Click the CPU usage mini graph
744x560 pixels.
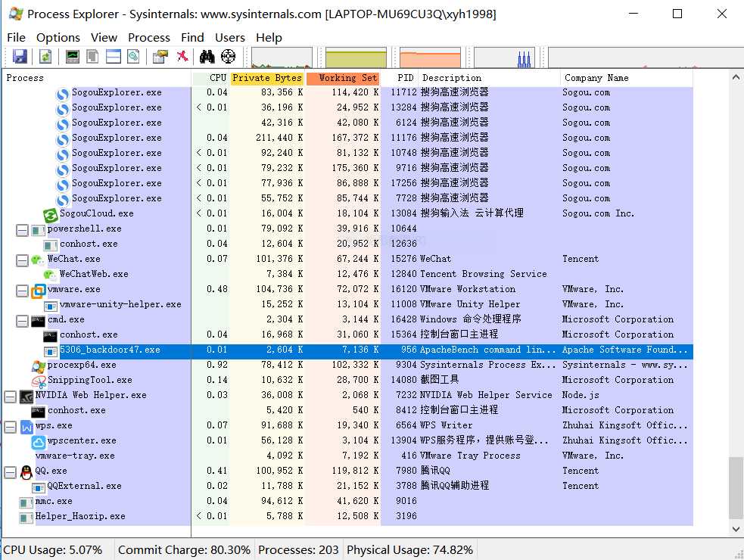point(282,58)
